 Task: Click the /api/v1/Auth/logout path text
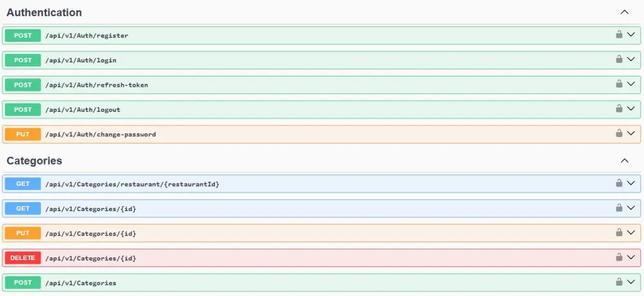point(82,110)
